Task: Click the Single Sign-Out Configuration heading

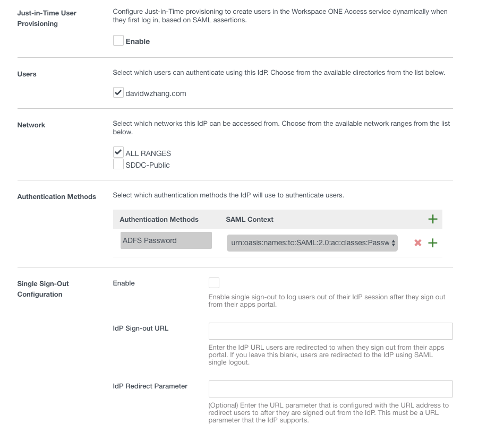Action: [x=43, y=289]
